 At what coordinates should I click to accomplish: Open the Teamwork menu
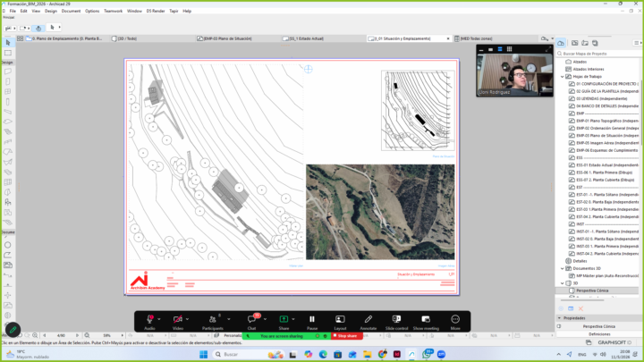click(113, 11)
